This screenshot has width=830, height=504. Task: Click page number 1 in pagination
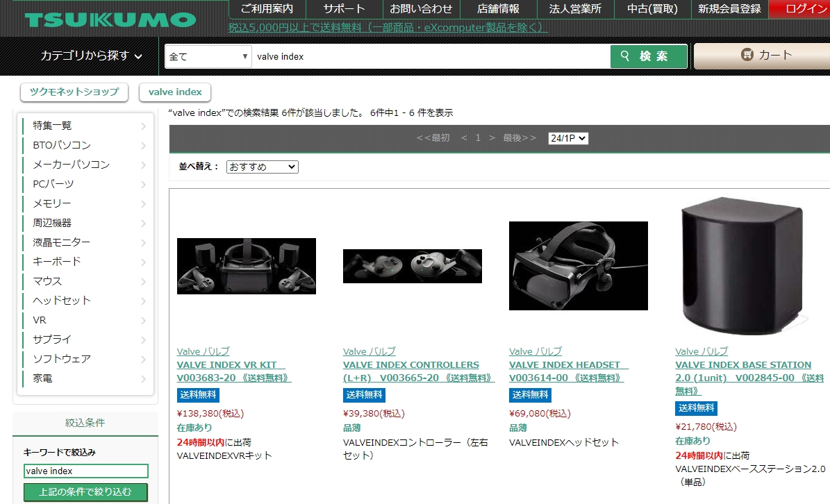478,138
